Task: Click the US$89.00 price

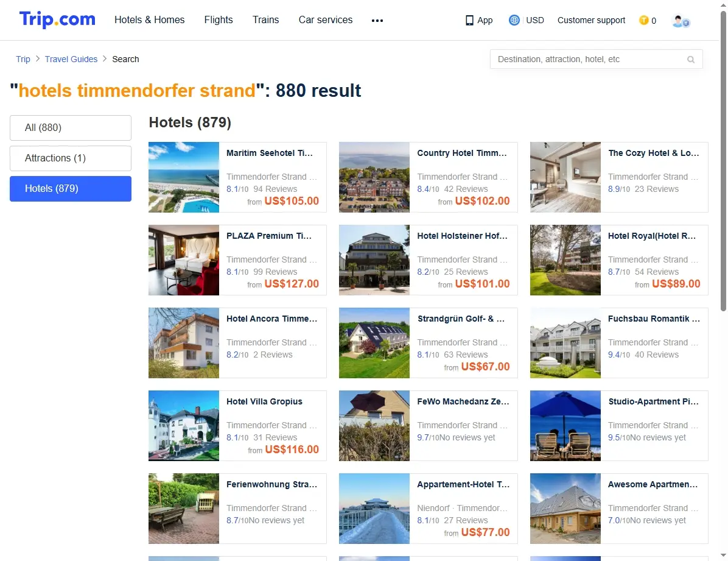Action: (676, 283)
